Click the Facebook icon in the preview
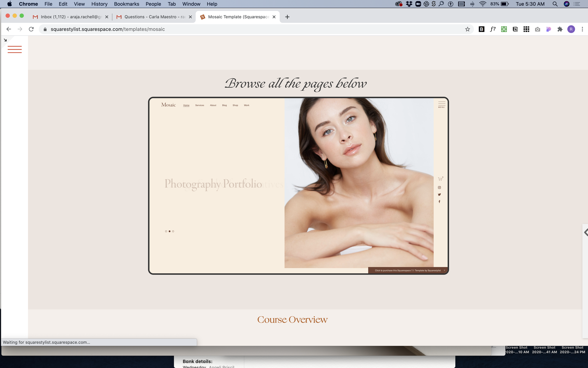 439,202
